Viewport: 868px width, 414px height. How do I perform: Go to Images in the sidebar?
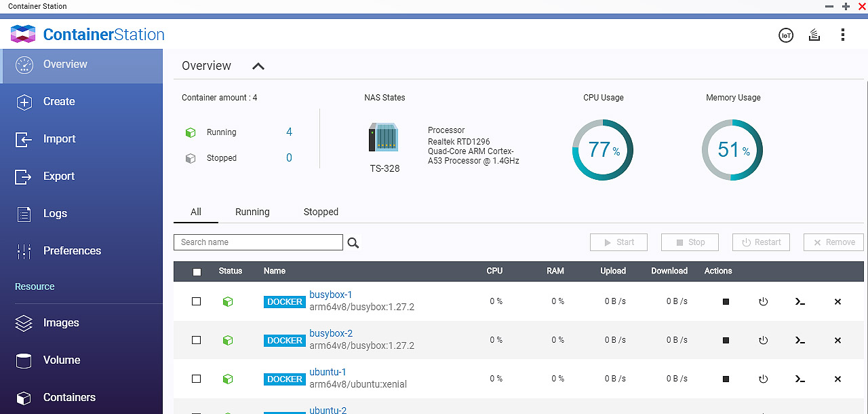(x=61, y=323)
